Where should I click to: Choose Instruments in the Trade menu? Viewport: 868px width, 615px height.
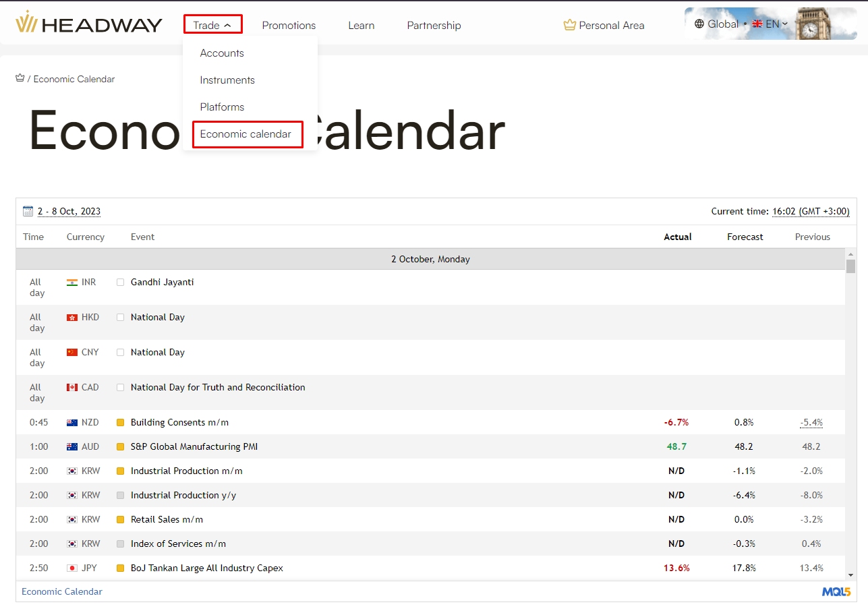[x=227, y=80]
